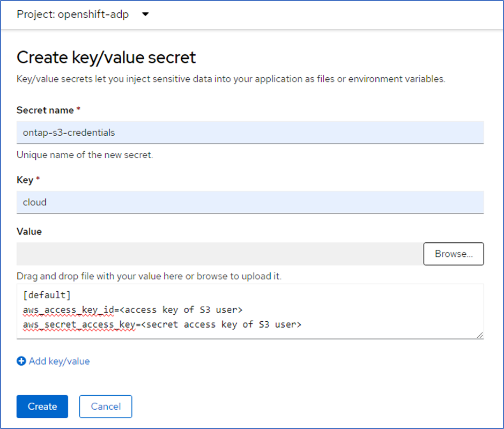Click the aws_access_key_id line in textarea
504x429 pixels.
pos(132,310)
